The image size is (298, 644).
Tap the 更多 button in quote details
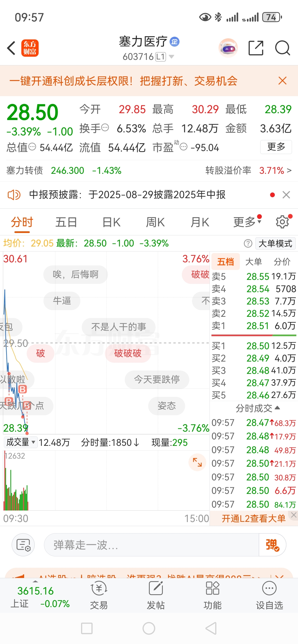tap(276, 147)
